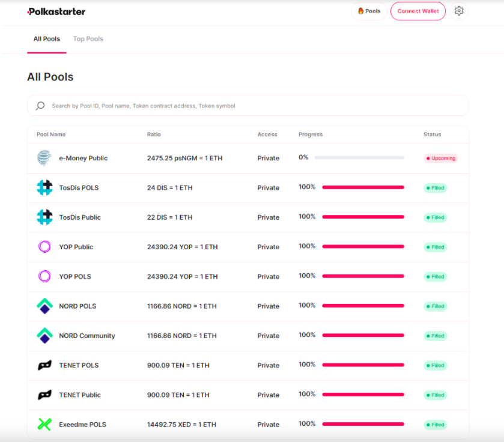Click the ratio 14492.75 XED = 1 ETH
The height and width of the screenshot is (442, 504).
click(181, 425)
